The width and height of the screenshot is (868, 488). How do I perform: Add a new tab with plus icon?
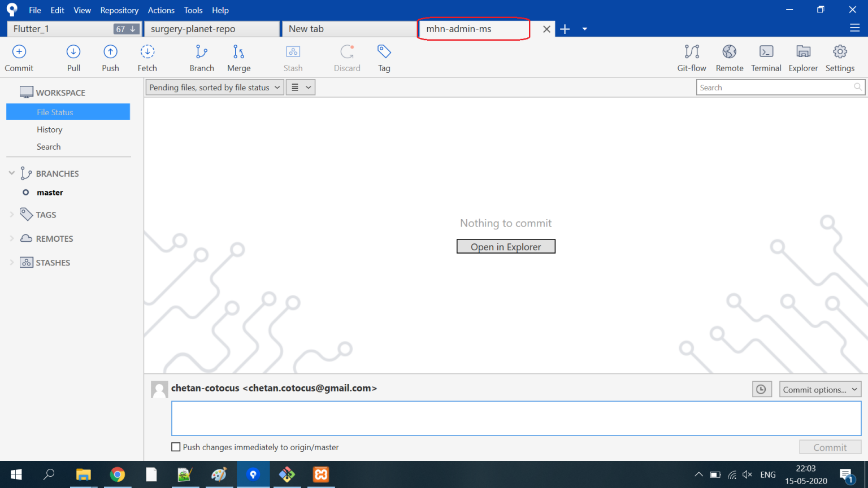coord(565,29)
